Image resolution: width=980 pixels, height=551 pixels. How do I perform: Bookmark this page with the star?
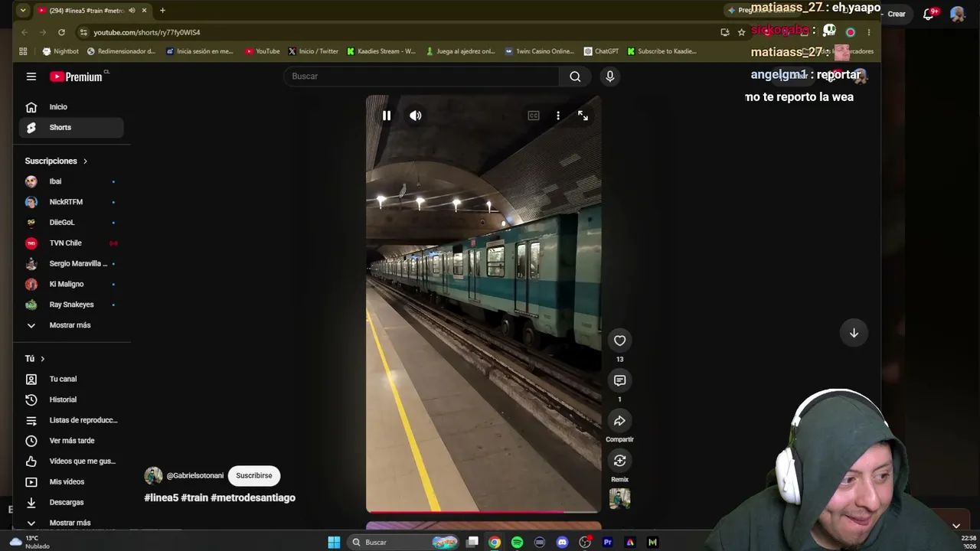click(741, 32)
